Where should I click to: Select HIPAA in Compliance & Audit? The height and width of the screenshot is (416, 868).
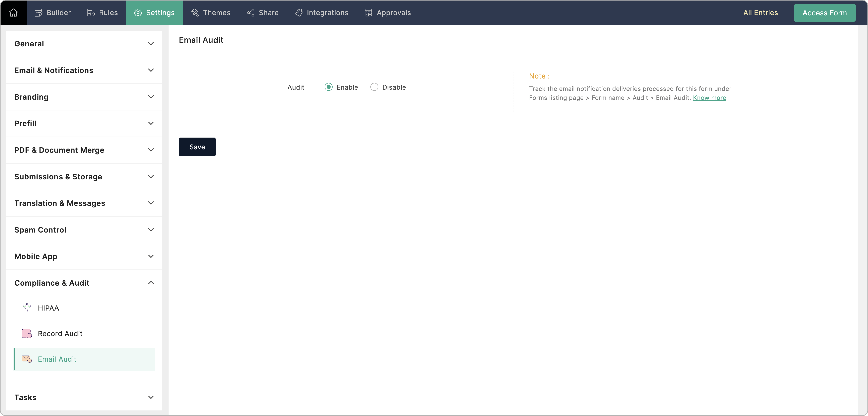(x=84, y=308)
